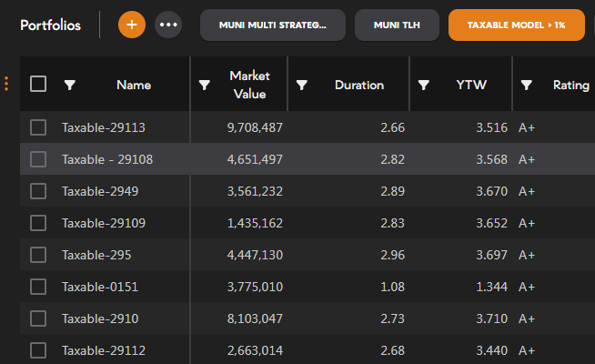Switch to the Muni Multi Strategy tab
This screenshot has height=364, width=595.
pyautogui.click(x=272, y=25)
